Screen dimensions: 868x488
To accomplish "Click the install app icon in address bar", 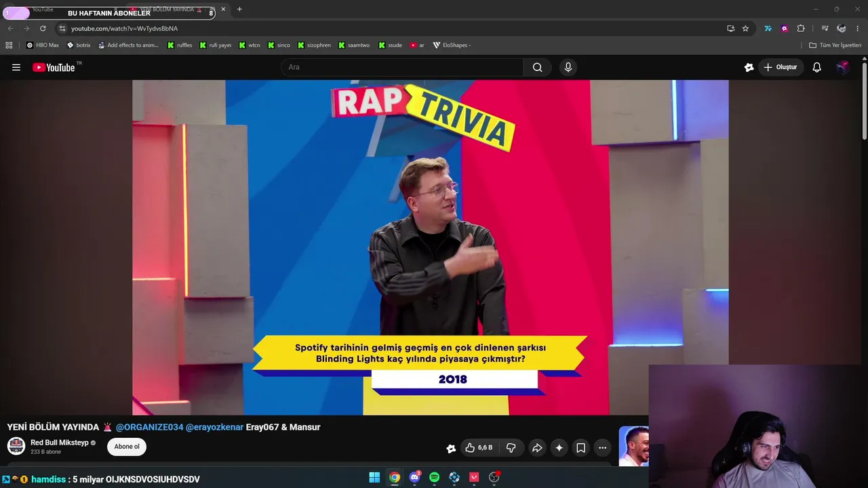I will click(x=730, y=28).
